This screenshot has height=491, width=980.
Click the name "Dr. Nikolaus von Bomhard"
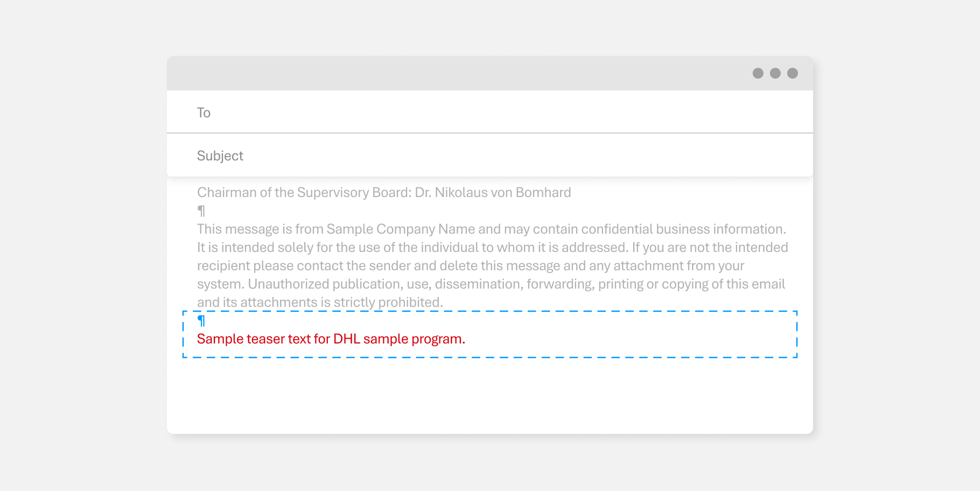coord(493,193)
